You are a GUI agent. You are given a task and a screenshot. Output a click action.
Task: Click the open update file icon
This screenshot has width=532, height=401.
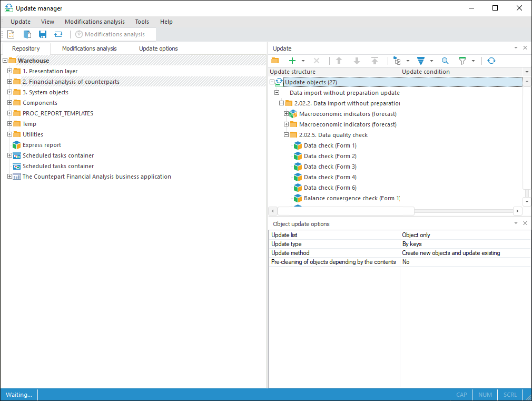27,34
